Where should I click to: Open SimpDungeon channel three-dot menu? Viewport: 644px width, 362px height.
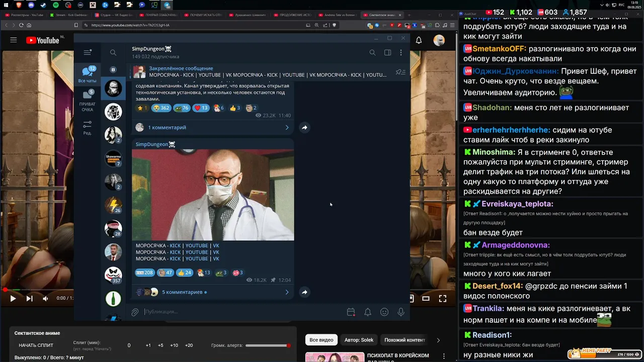(401, 52)
